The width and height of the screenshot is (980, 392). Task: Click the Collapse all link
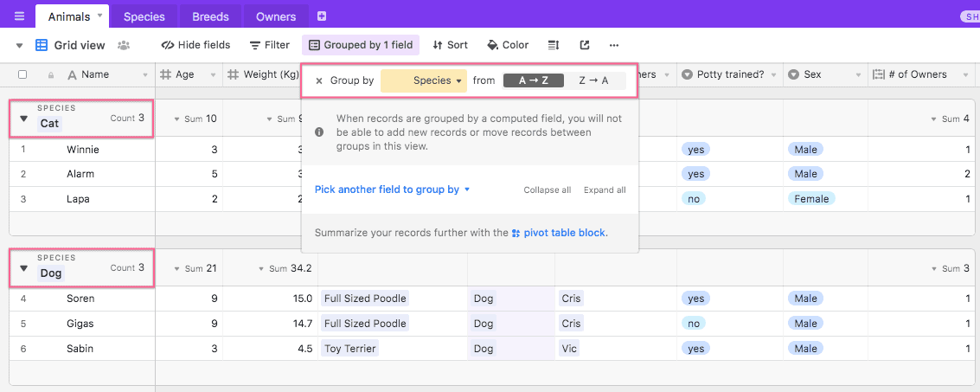[x=547, y=190]
